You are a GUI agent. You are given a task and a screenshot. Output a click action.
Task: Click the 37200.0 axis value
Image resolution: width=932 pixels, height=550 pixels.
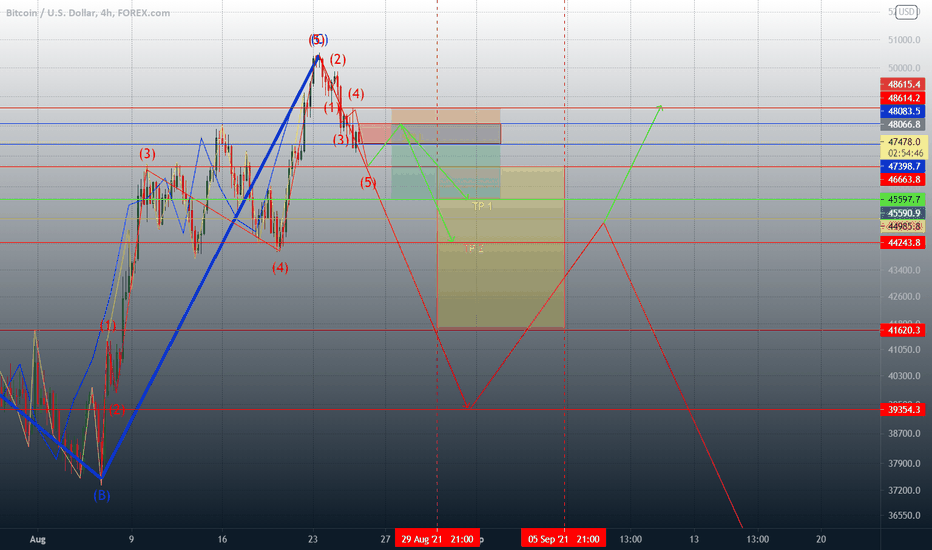click(903, 491)
